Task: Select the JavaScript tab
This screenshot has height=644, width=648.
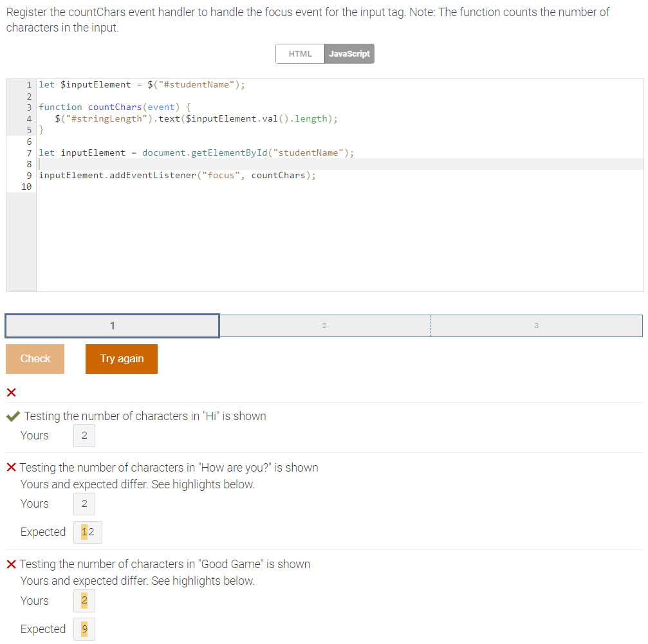Action: coord(349,53)
